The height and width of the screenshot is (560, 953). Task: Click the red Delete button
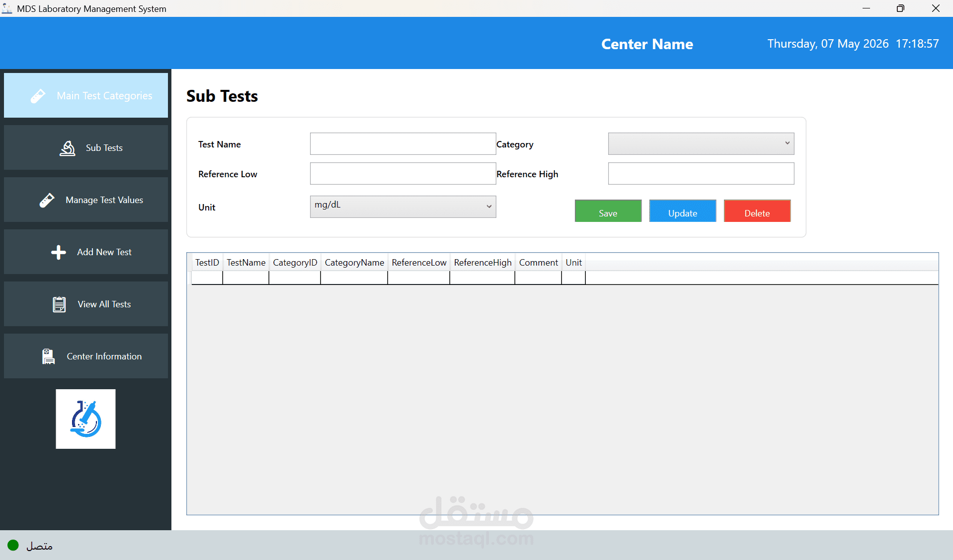point(757,211)
